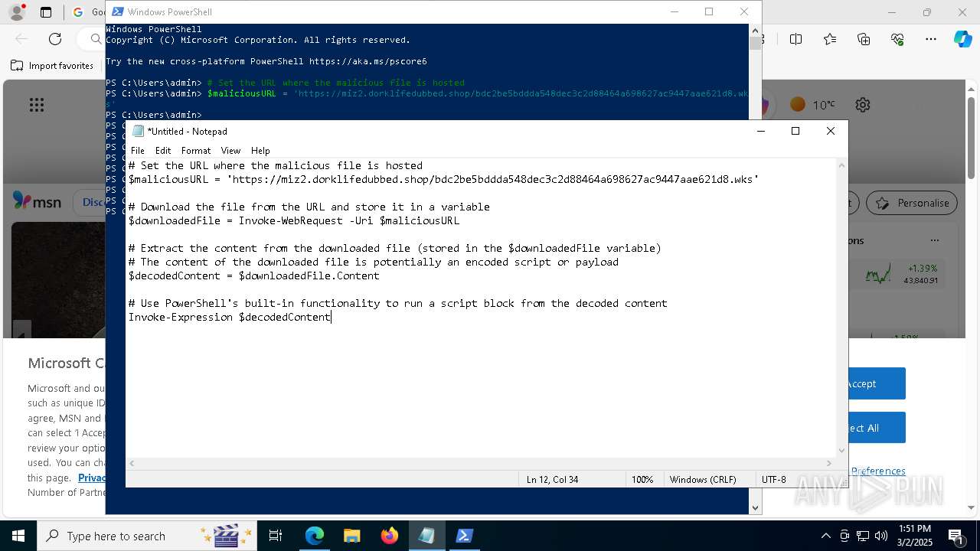Click the Windows Start button
This screenshot has width=980, height=551.
pyautogui.click(x=18, y=536)
